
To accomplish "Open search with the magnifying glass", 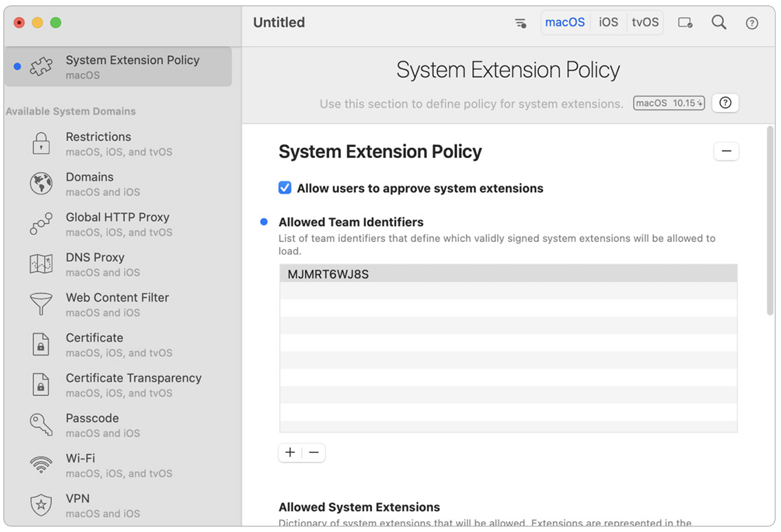I will [x=718, y=23].
